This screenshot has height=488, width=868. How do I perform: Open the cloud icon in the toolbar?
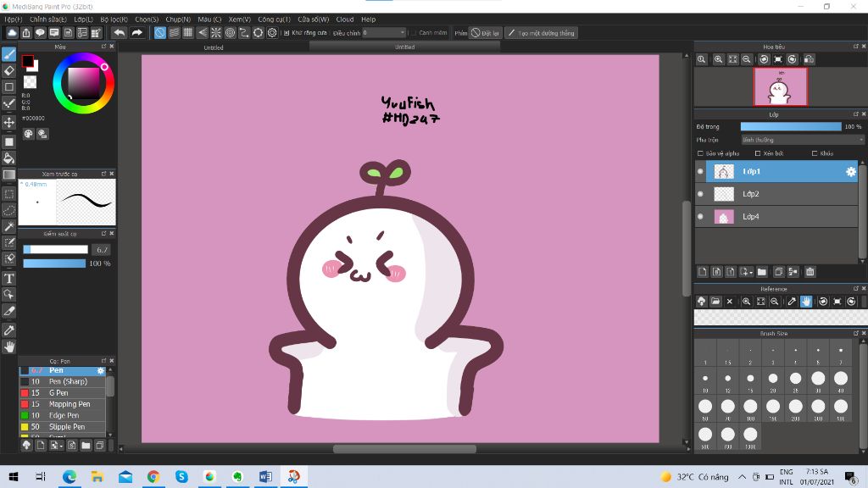(x=12, y=33)
